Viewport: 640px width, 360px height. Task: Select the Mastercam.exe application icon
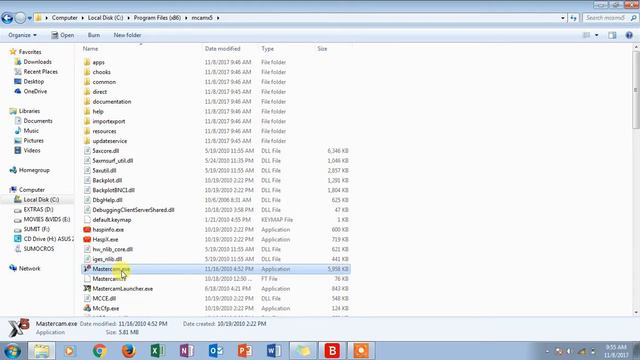click(x=87, y=269)
